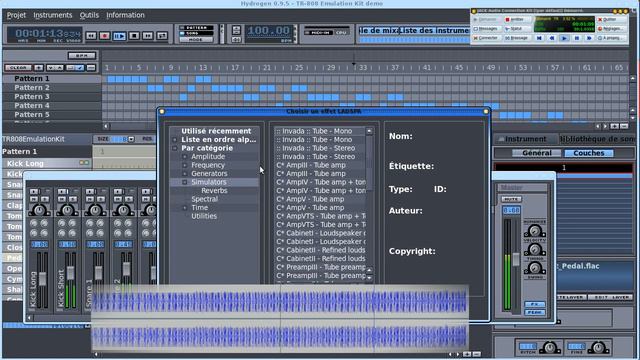
Task: Add a new pattern with the plus button
Action: coord(39,67)
